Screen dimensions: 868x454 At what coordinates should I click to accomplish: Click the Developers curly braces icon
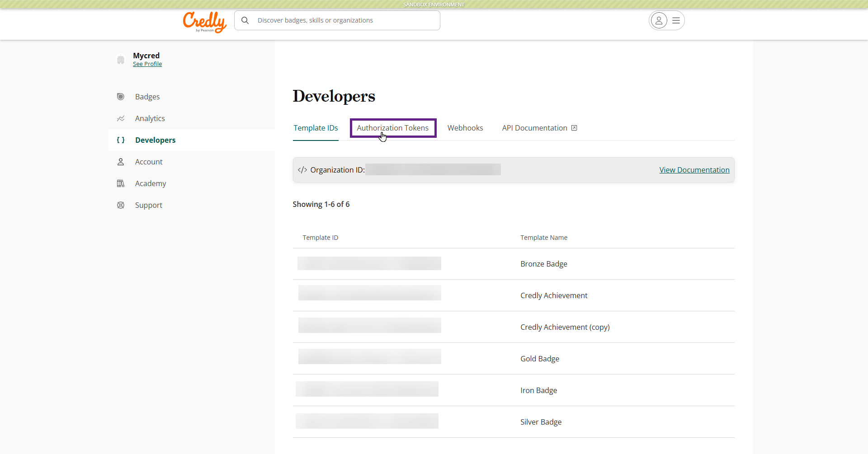[121, 140]
